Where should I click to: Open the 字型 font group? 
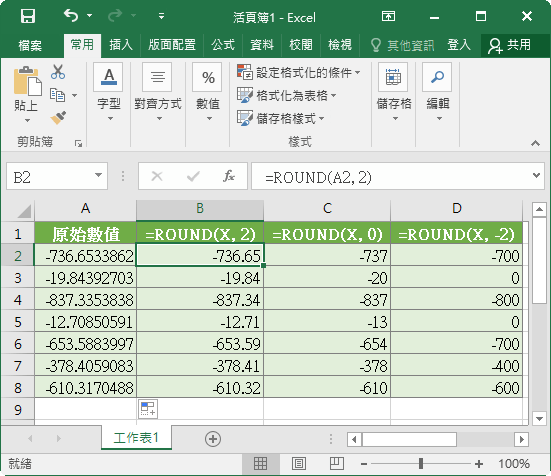109,92
